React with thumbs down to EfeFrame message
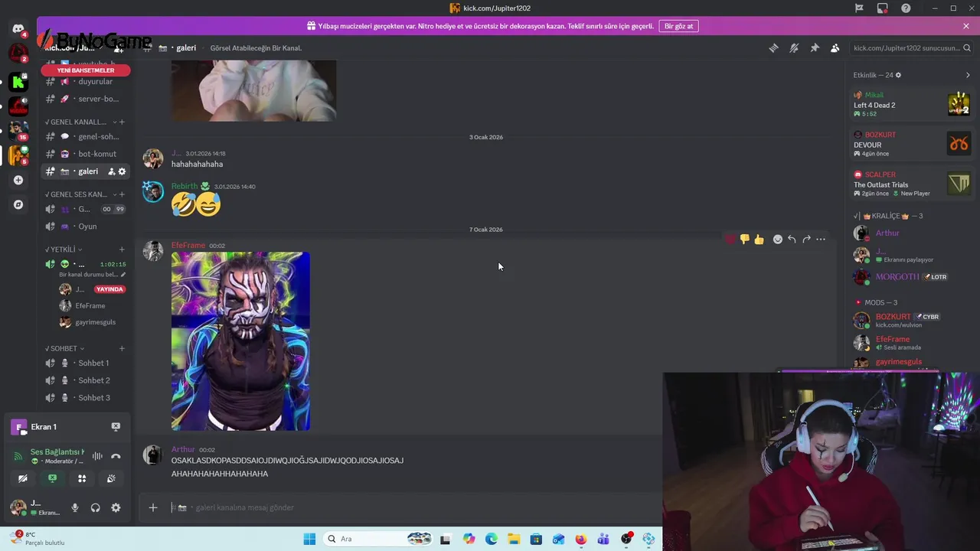The image size is (980, 551). tap(744, 240)
